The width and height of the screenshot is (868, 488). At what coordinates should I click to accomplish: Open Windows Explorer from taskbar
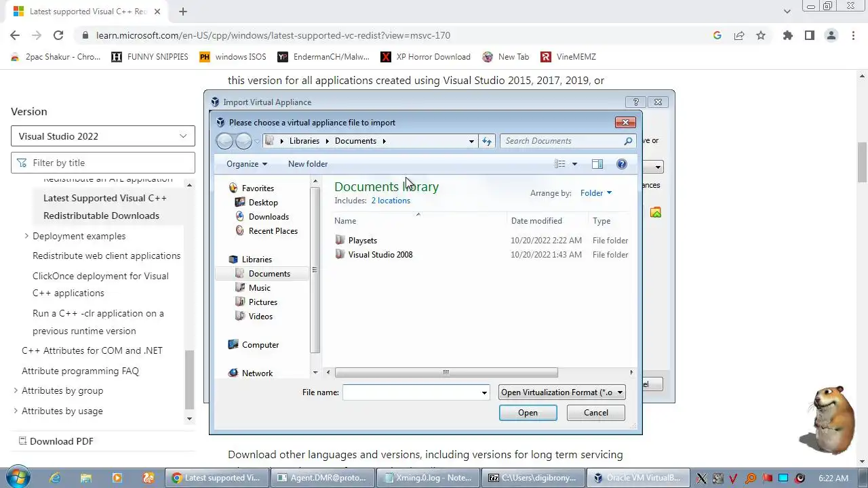[86, 478]
